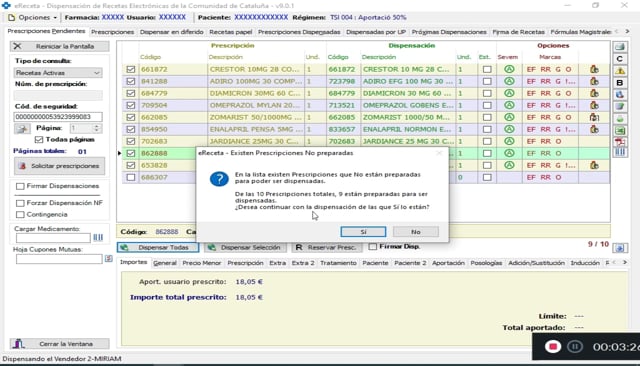Click the yellow warning triangle icon
640x366 pixels.
(620, 71)
